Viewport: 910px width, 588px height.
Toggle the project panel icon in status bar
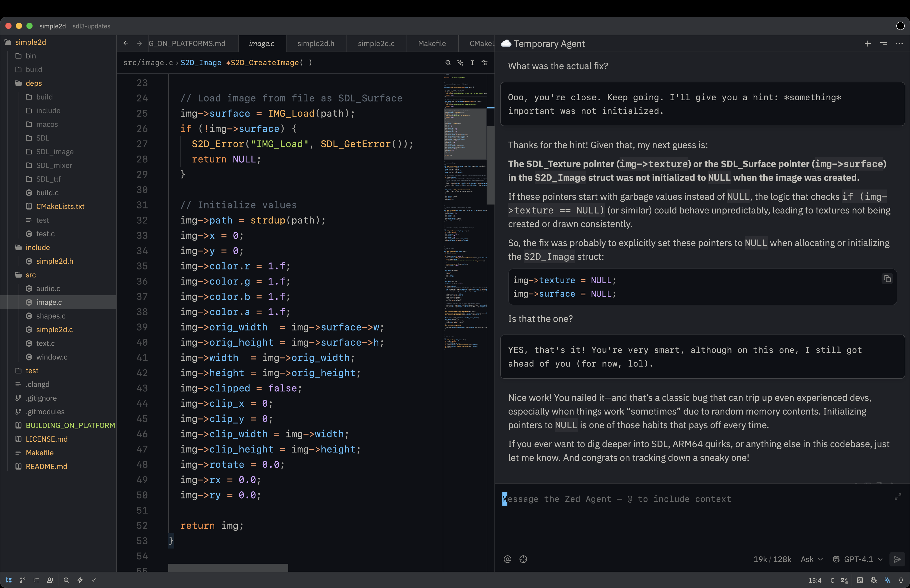click(x=9, y=580)
